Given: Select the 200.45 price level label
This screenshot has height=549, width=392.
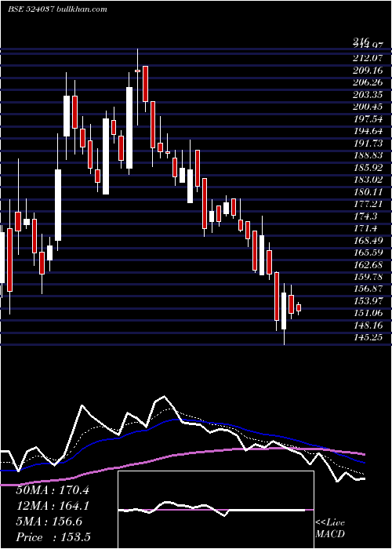Looking at the screenshot, I should click(x=368, y=107).
